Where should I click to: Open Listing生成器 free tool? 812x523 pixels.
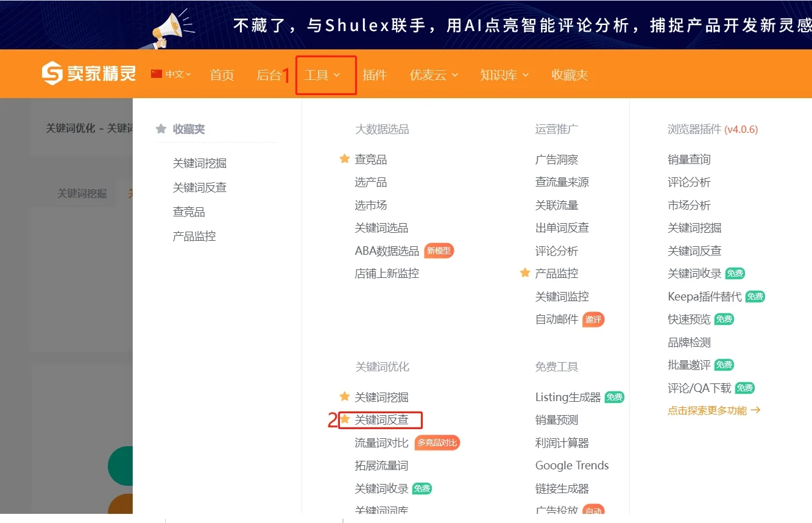[x=568, y=397]
